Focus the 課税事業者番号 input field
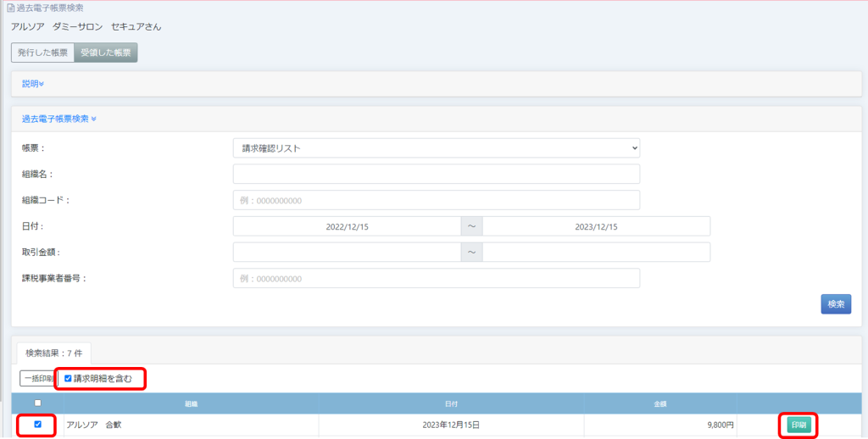The width and height of the screenshot is (868, 439). [436, 279]
